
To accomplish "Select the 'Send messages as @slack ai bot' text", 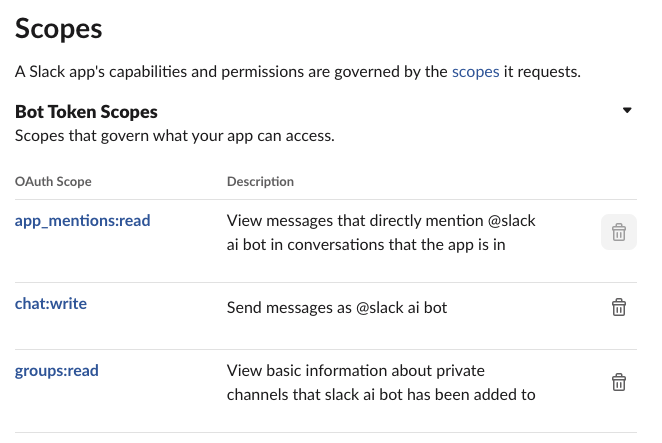I will (x=336, y=307).
